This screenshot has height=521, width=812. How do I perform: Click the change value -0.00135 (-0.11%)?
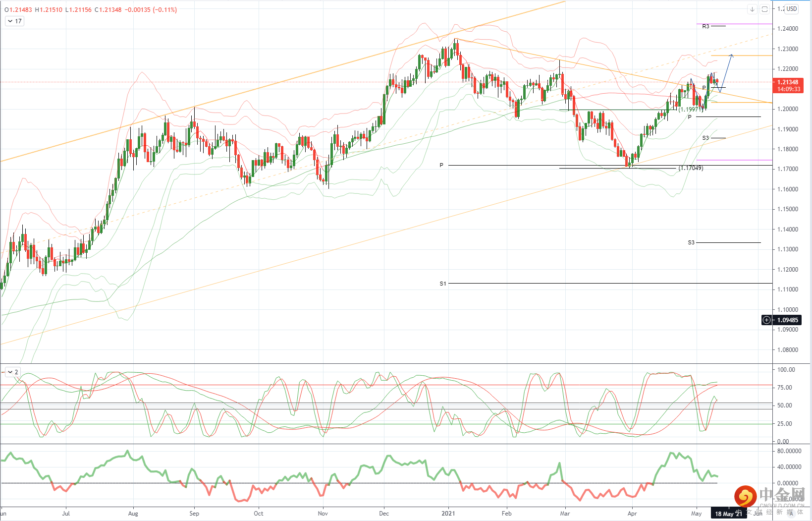point(151,10)
